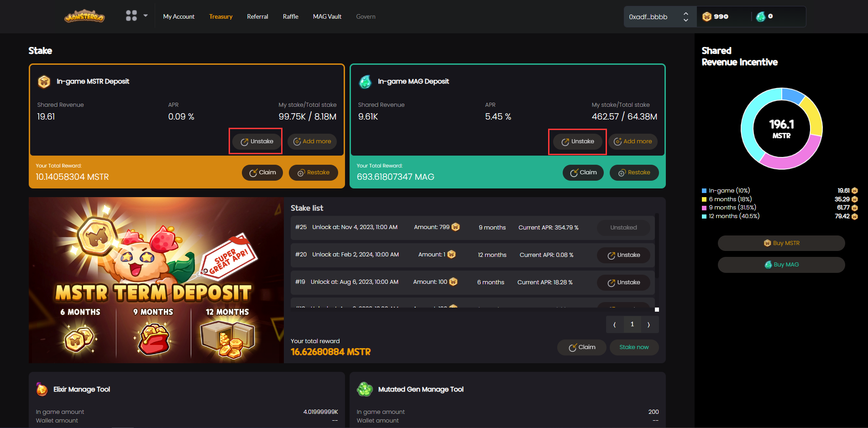
Task: Click the In-game MAG Deposit gem icon
Action: tap(365, 82)
